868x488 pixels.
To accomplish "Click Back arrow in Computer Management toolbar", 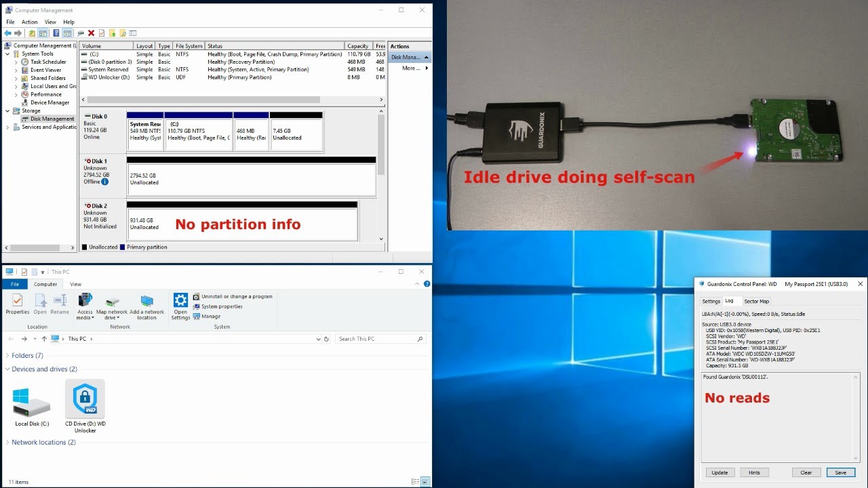I will pos(8,33).
